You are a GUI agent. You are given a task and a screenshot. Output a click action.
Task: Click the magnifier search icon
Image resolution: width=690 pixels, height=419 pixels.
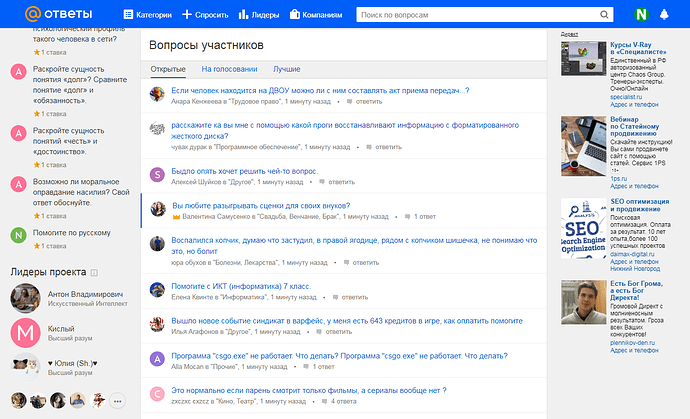point(604,15)
